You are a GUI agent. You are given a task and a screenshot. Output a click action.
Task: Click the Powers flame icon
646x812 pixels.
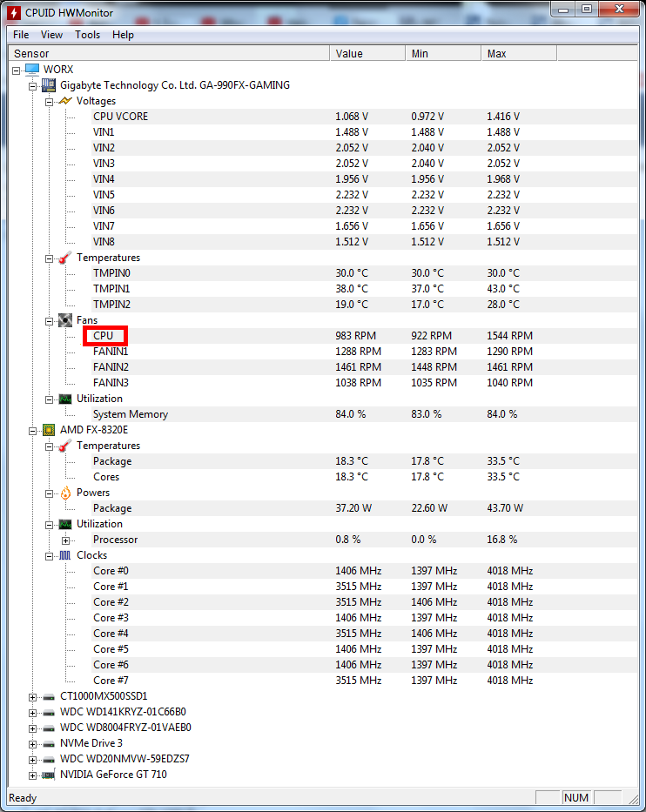pos(65,493)
